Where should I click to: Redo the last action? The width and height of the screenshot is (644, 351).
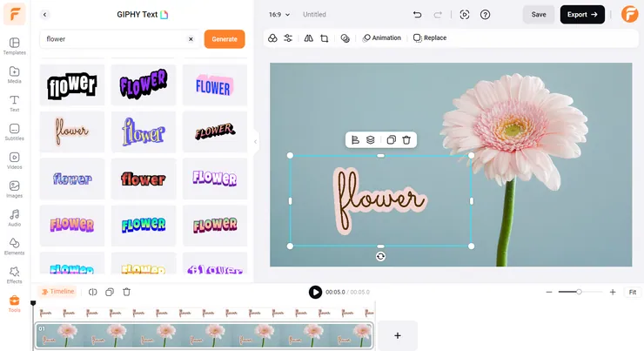click(x=438, y=15)
